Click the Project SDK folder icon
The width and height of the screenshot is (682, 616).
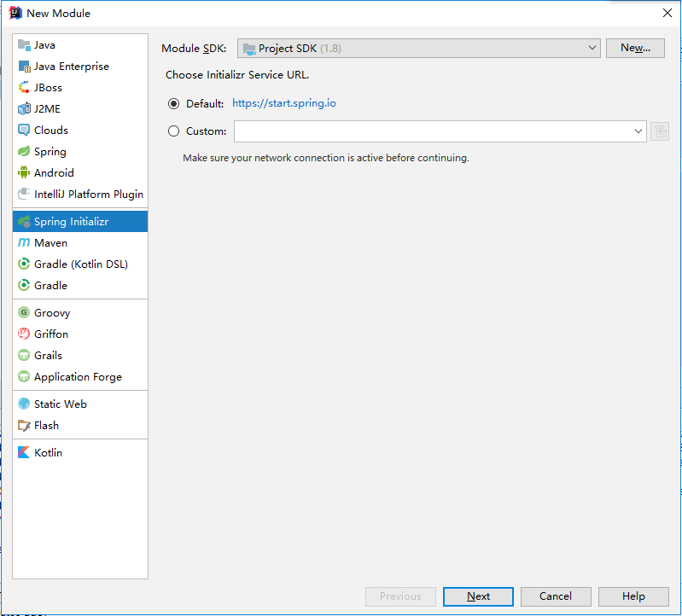click(249, 49)
